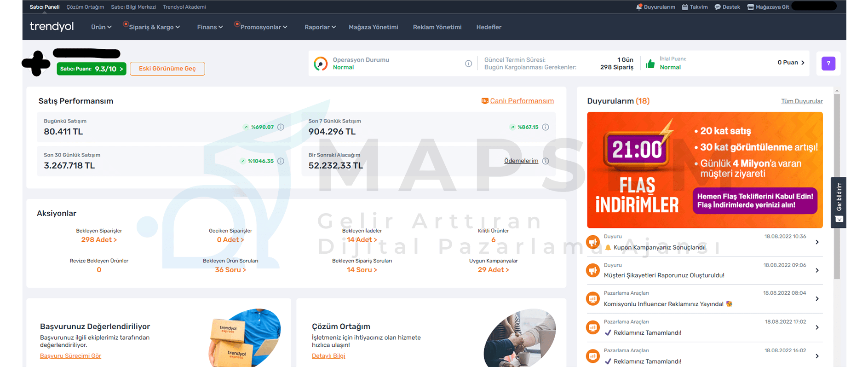The width and height of the screenshot is (868, 367).
Task: Click info icon beside Son 30 Günlük Satışım
Action: pyautogui.click(x=281, y=161)
